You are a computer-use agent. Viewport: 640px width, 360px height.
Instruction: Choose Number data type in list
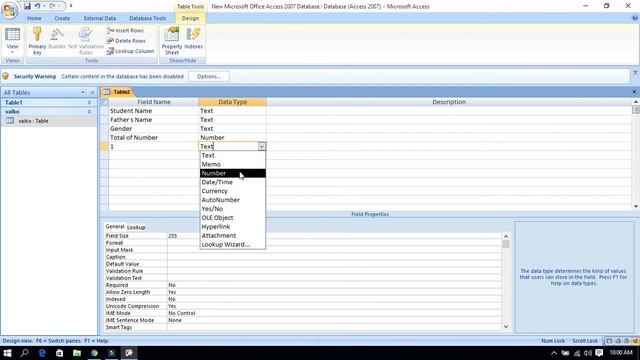tap(233, 173)
